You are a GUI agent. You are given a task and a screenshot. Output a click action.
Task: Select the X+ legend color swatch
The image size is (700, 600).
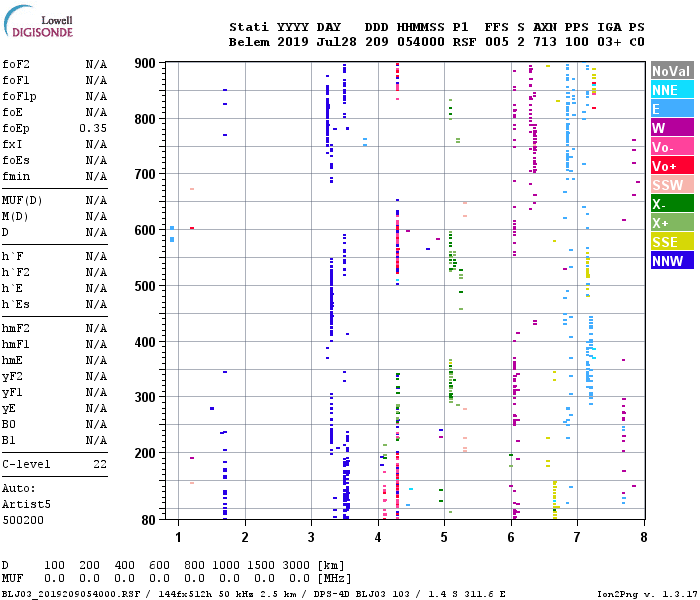(672, 223)
